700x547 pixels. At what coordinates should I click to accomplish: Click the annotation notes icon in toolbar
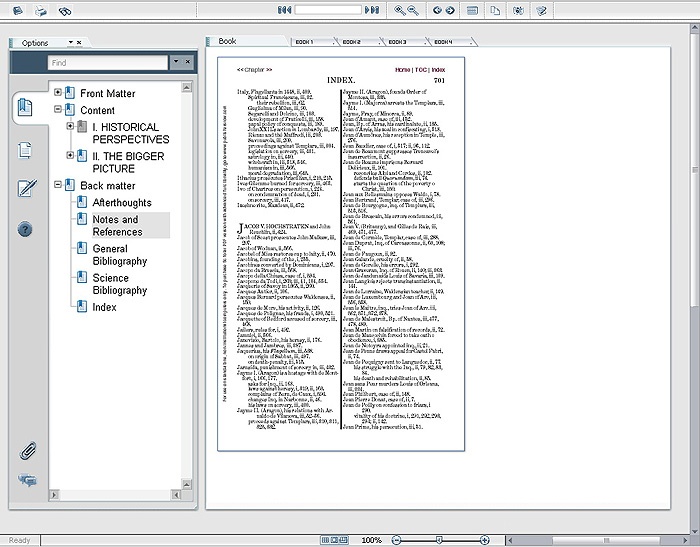[541, 10]
